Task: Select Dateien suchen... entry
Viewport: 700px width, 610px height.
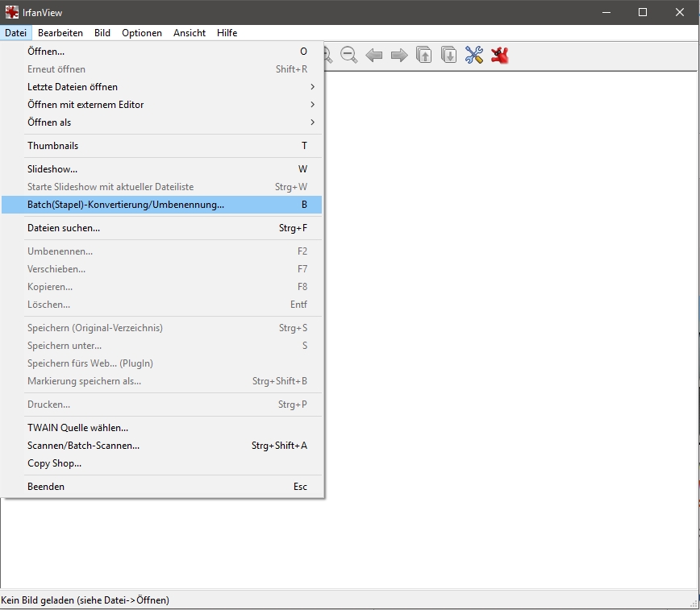Action: 161,227
